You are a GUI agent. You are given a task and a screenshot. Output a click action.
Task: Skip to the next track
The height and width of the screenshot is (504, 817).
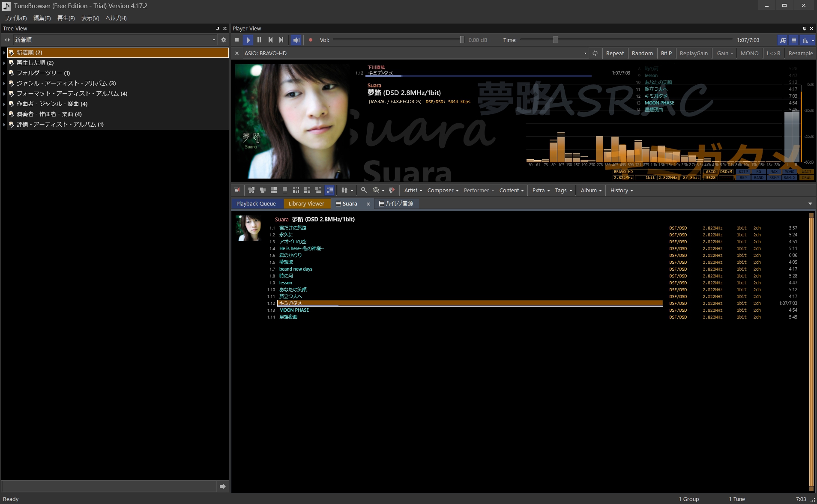281,40
